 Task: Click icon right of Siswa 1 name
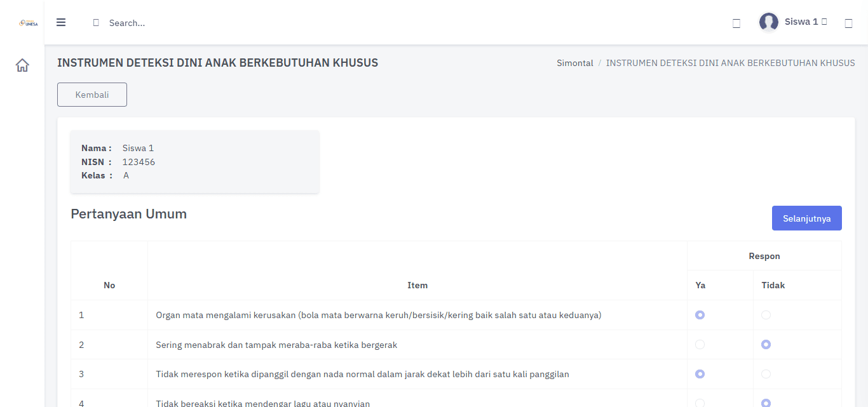point(848,23)
